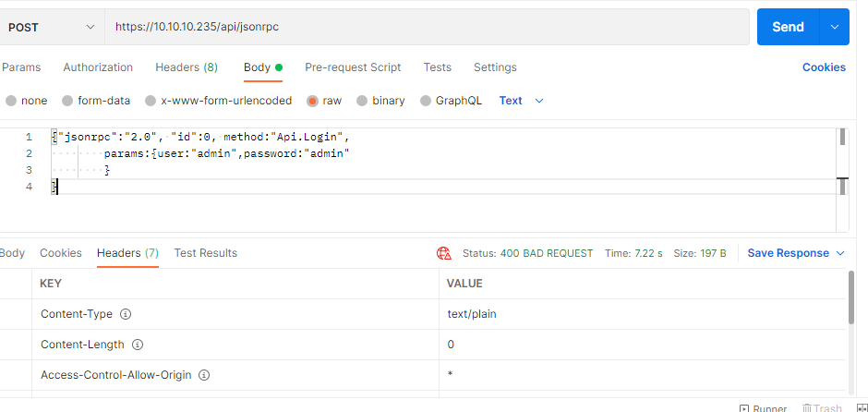Select the raw body type

click(x=313, y=101)
